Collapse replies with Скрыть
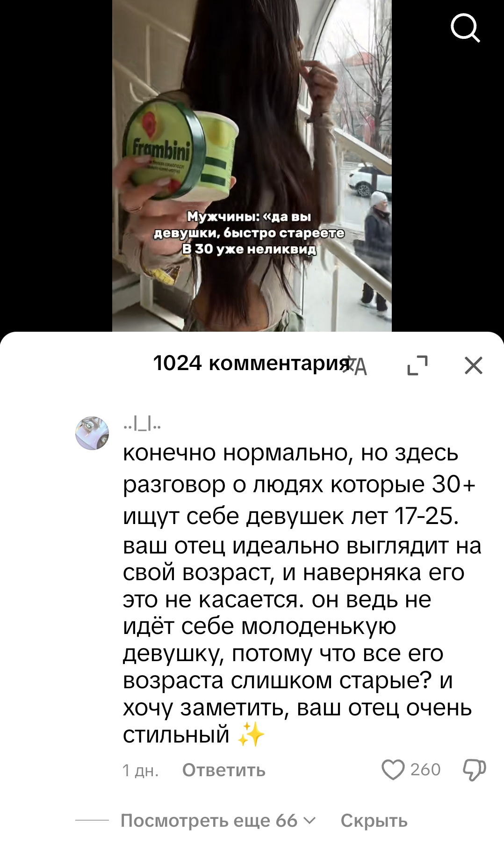 374,821
